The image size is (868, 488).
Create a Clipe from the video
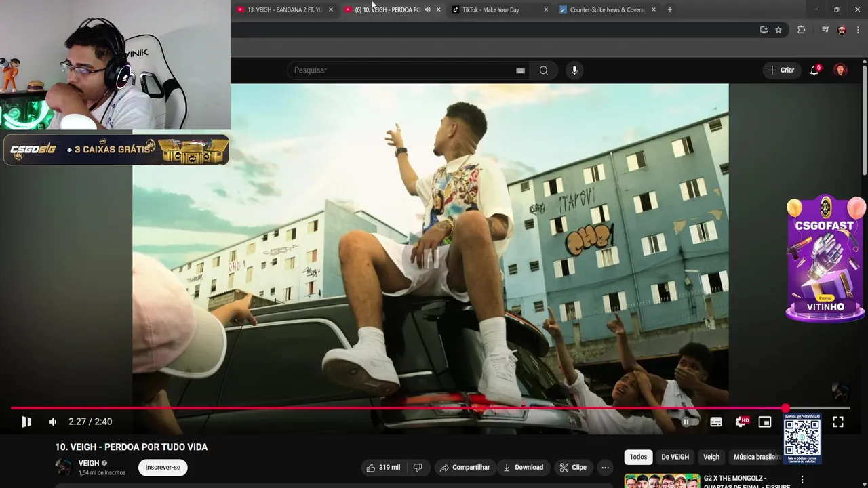pyautogui.click(x=573, y=467)
